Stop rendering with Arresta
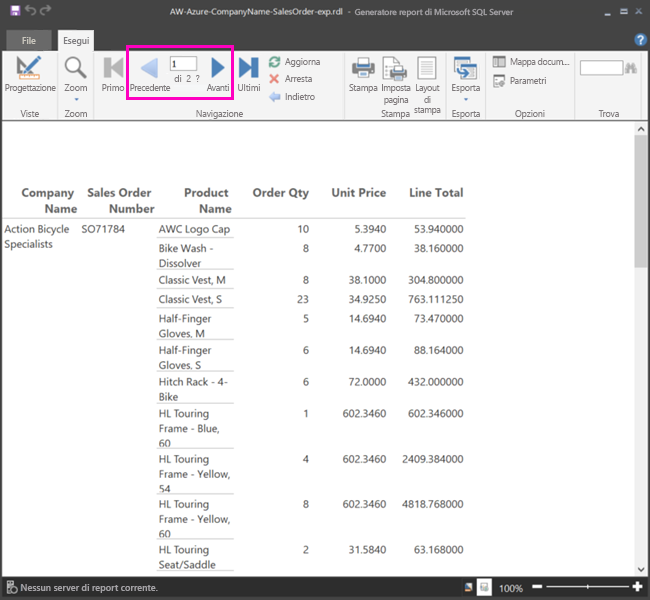The height and width of the screenshot is (600, 650). pos(291,79)
